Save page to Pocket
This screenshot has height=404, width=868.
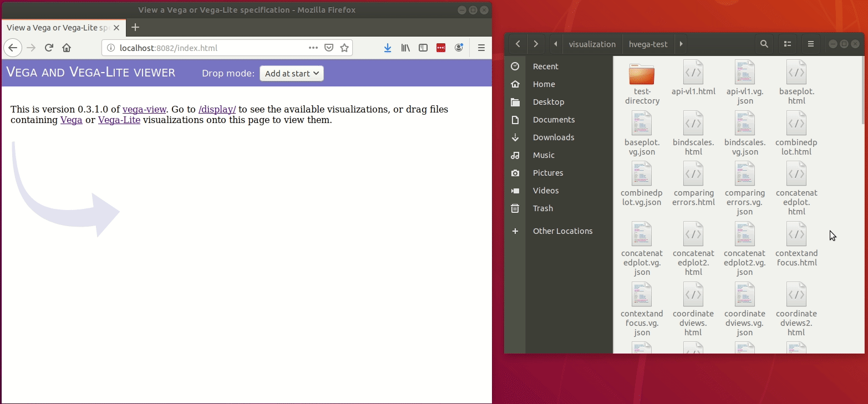pos(329,48)
